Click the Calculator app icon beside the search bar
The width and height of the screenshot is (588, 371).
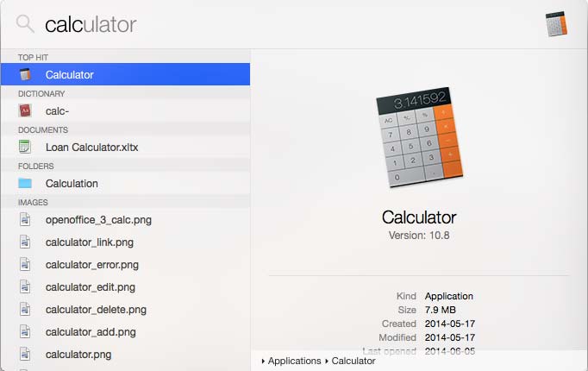click(x=556, y=24)
